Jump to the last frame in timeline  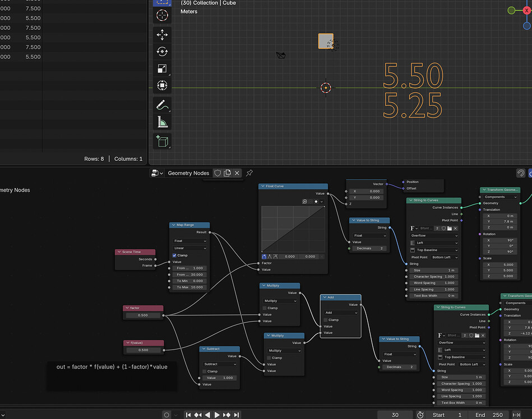[237, 415]
